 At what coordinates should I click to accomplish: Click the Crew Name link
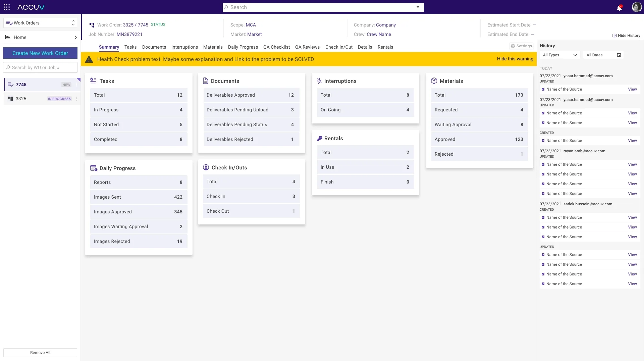[x=379, y=34]
